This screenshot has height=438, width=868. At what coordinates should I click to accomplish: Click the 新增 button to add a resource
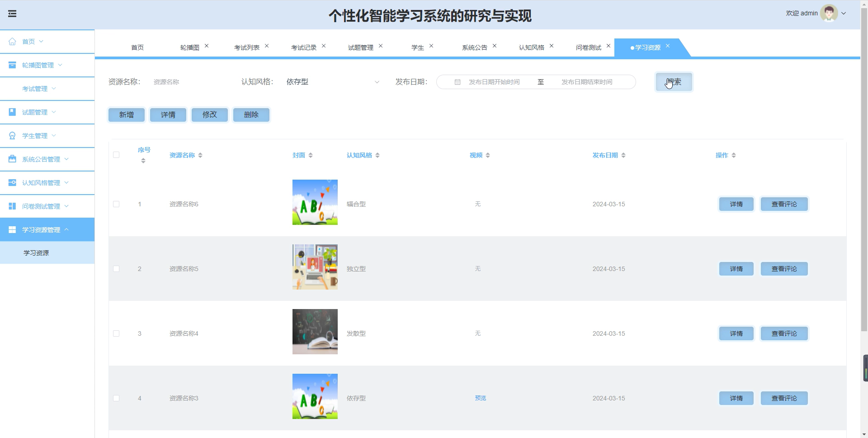126,114
